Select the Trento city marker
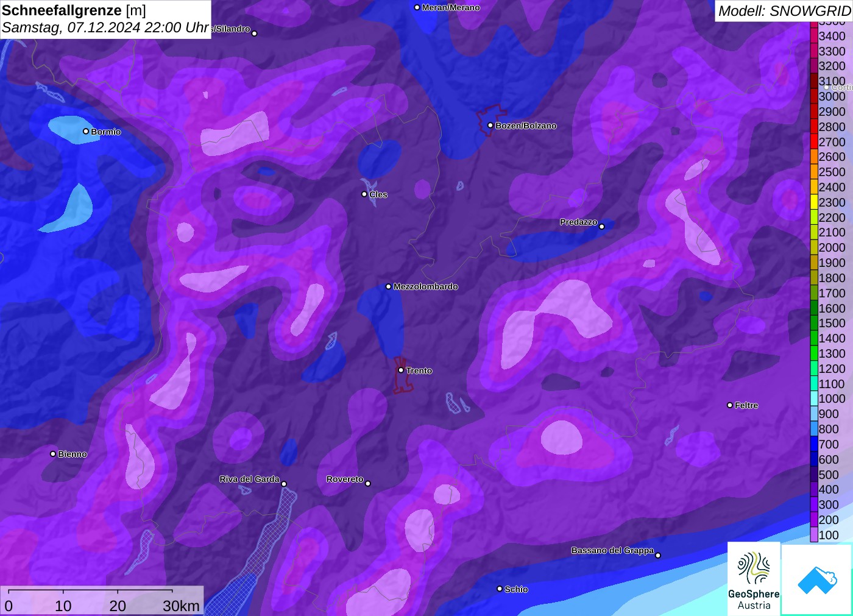This screenshot has height=616, width=853. tap(401, 370)
